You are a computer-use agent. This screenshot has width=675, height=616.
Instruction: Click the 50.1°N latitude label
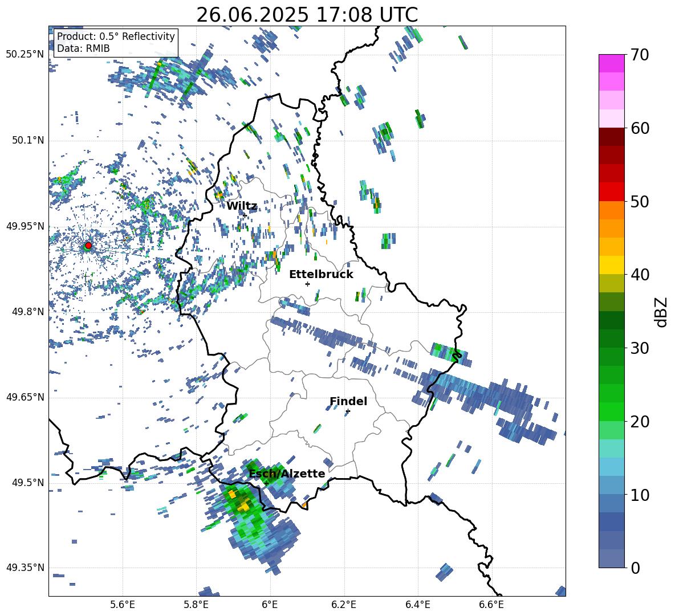click(28, 140)
